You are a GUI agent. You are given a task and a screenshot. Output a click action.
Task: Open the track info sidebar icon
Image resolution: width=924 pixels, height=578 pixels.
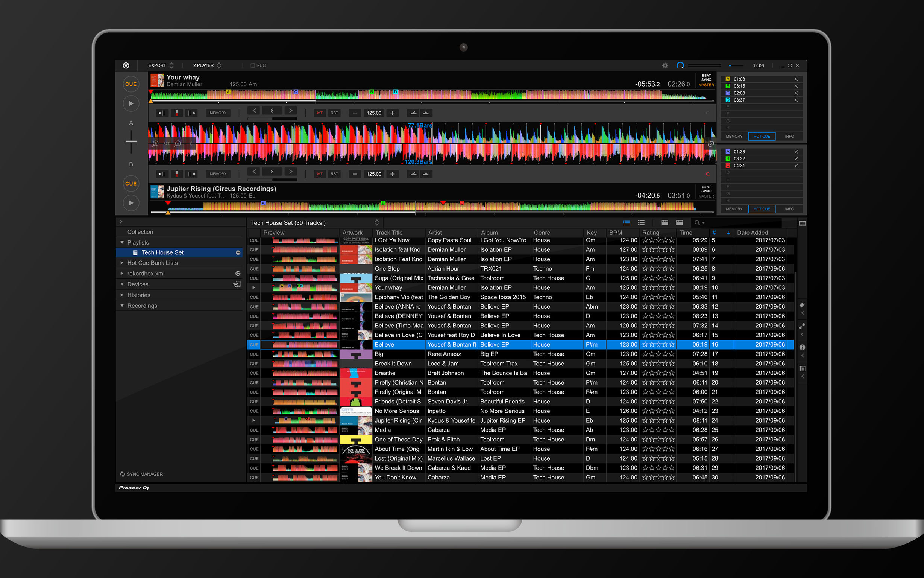click(x=802, y=347)
